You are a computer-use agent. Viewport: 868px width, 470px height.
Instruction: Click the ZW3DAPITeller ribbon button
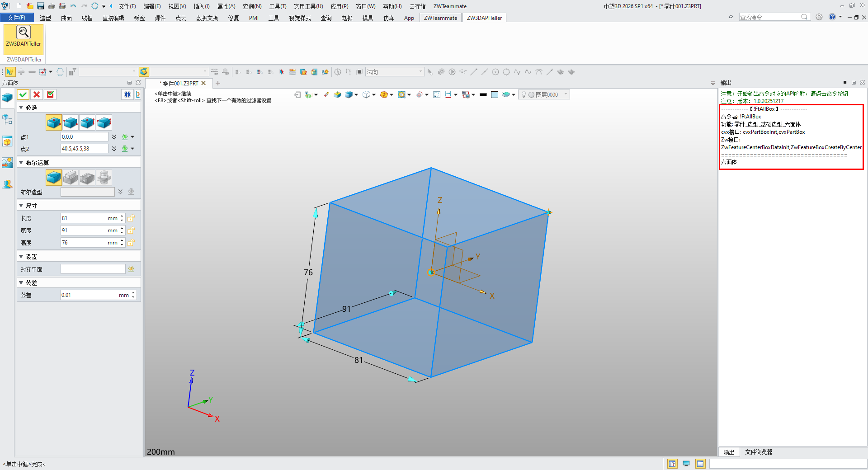[24, 37]
